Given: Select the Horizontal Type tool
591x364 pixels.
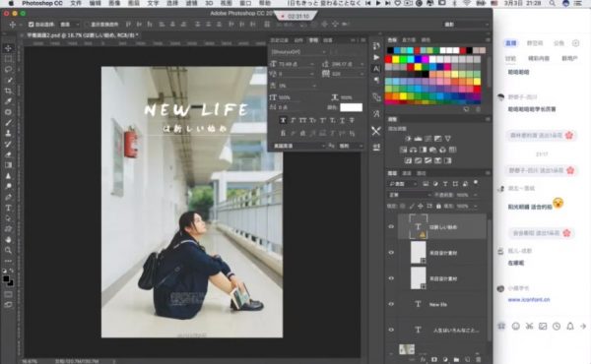Looking at the screenshot, I should [8, 208].
